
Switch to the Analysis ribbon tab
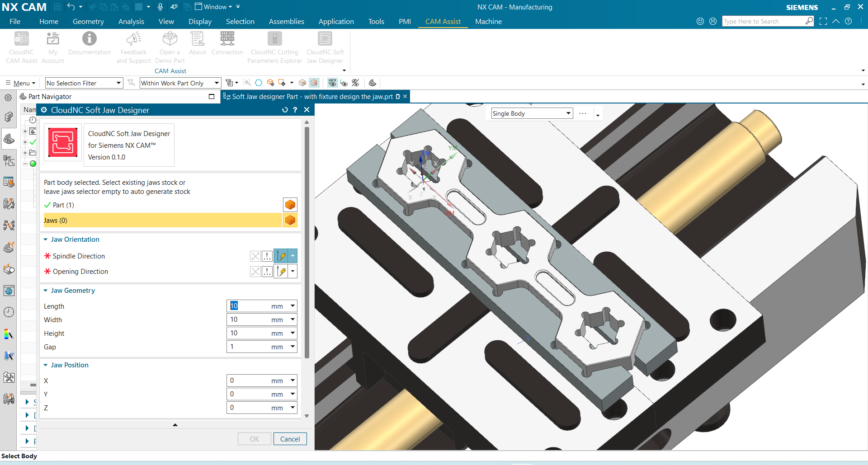(x=131, y=21)
